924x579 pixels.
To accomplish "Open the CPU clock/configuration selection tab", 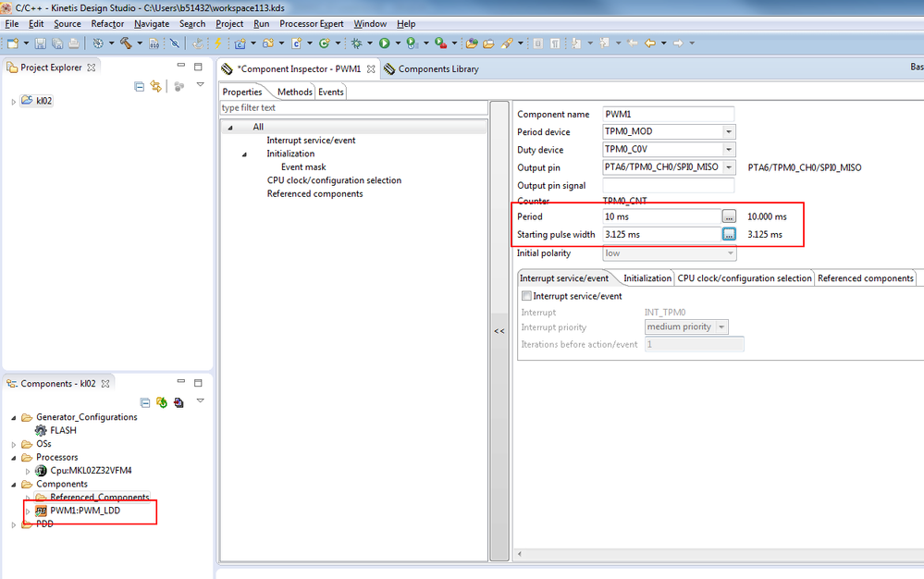I will (745, 278).
